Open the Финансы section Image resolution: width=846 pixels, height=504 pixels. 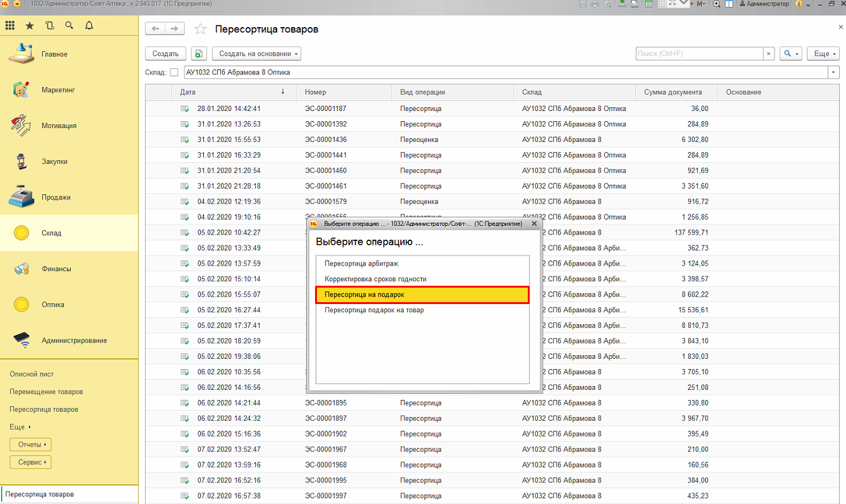click(56, 269)
